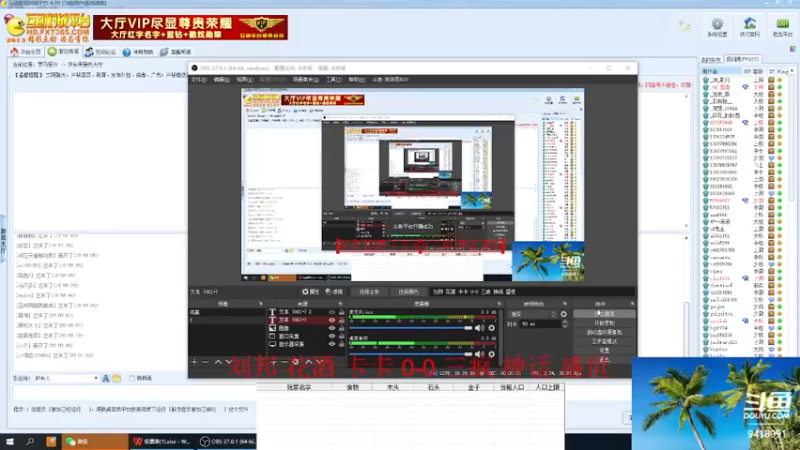Adjust the desktop audio volume slider
The width and height of the screenshot is (800, 450).
(410, 354)
